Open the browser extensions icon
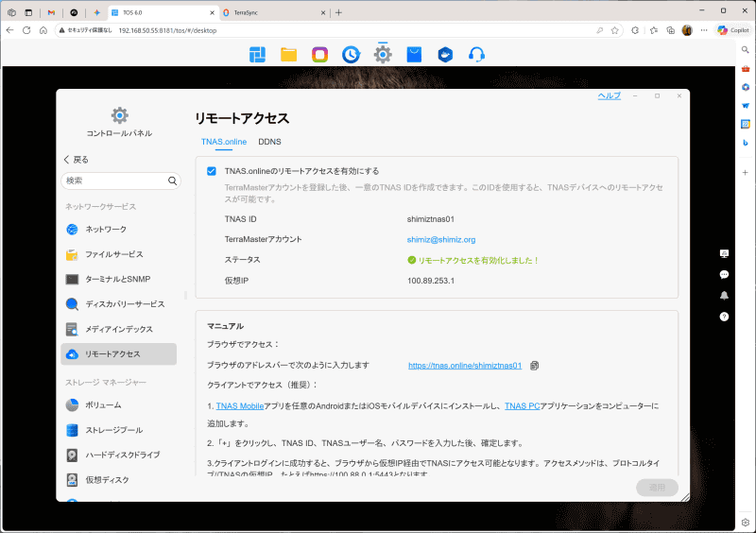This screenshot has height=533, width=756. [635, 30]
